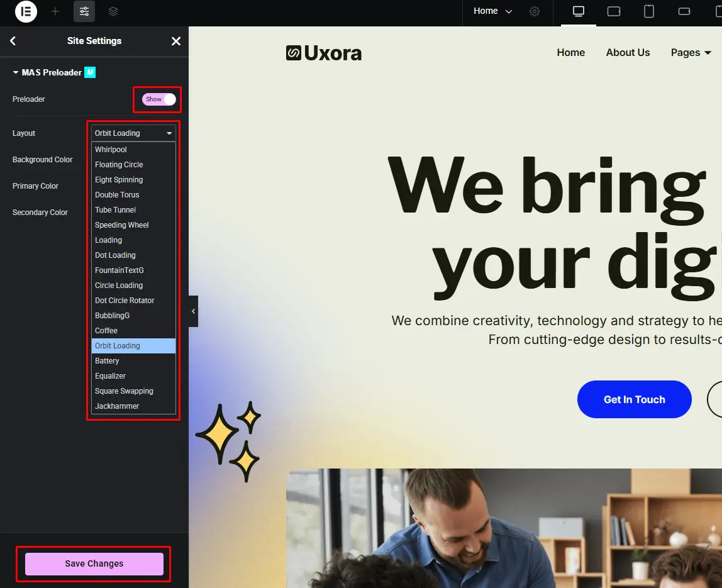Select Dot Loading option
This screenshot has width=722, height=588.
coord(133,255)
